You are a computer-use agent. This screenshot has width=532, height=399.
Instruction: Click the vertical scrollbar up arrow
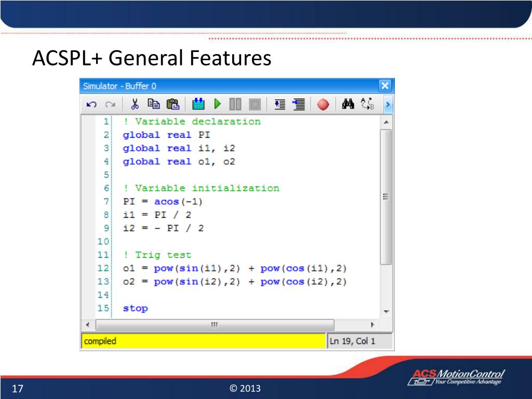click(386, 122)
